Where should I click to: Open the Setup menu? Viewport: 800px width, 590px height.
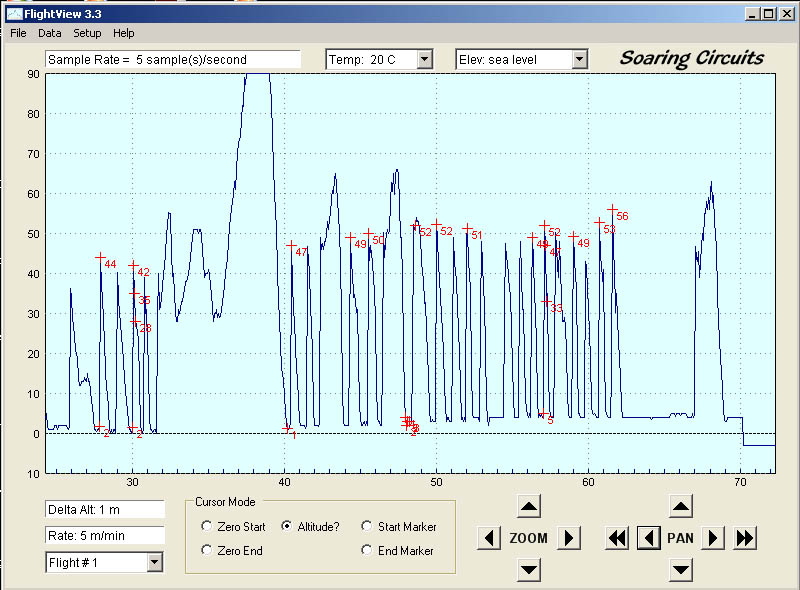point(87,33)
